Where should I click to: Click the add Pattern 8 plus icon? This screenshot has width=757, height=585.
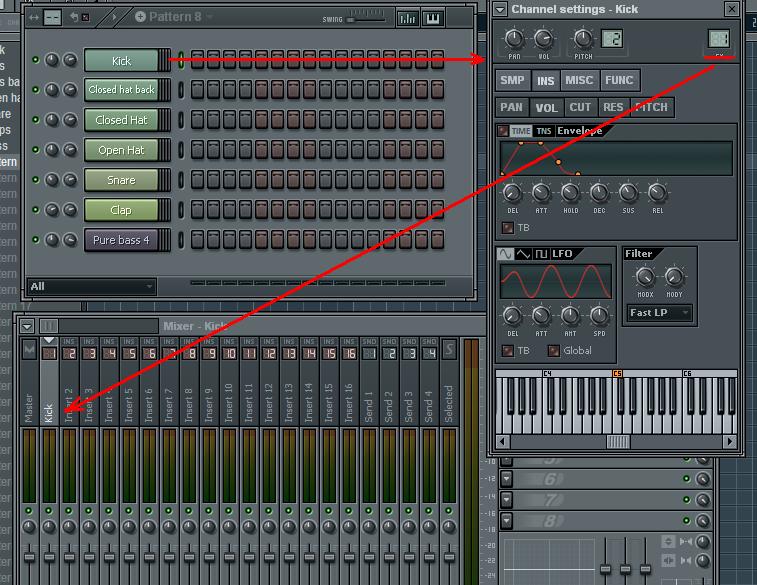[x=140, y=17]
